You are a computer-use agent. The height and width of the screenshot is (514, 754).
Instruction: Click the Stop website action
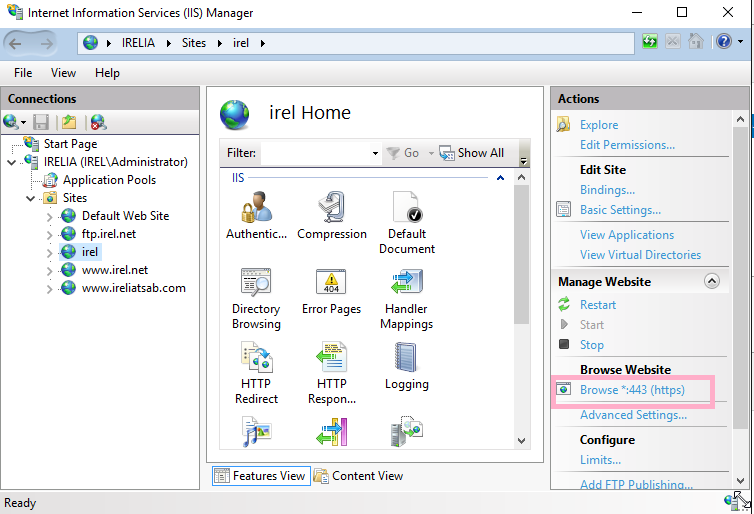point(591,345)
